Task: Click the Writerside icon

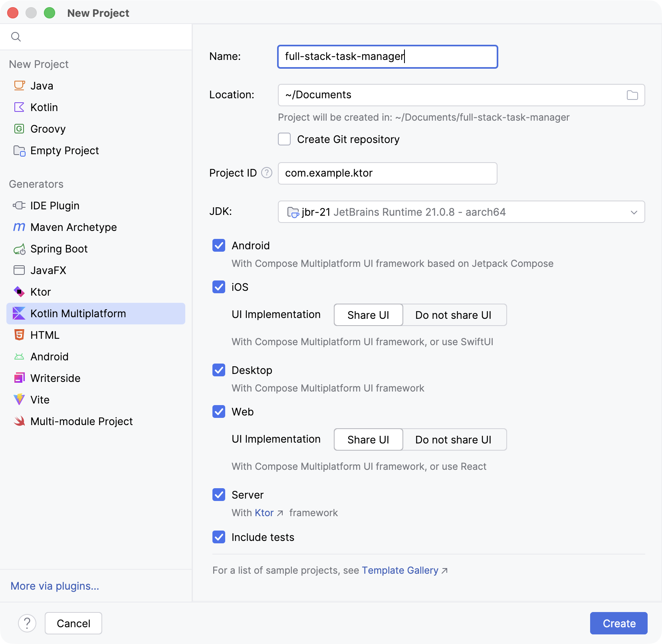Action: [x=19, y=378]
